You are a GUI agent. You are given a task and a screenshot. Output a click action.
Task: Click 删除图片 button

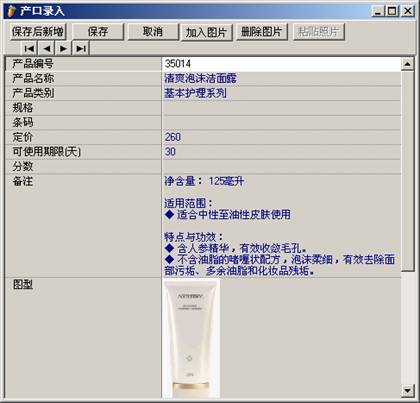(261, 32)
